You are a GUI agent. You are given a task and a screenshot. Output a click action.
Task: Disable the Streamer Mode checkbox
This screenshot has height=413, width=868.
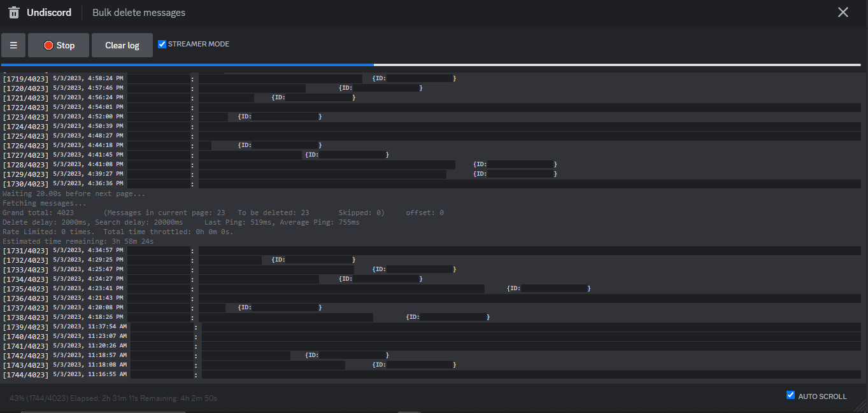162,44
